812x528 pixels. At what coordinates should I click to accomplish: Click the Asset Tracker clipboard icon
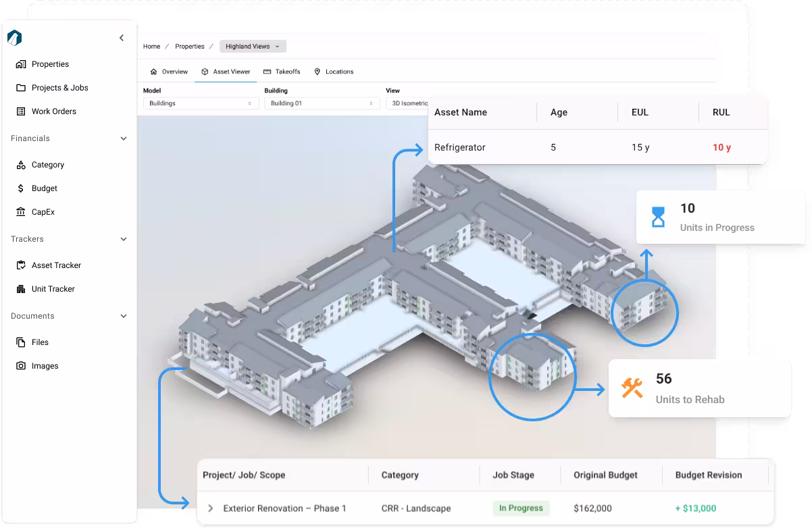click(x=20, y=265)
